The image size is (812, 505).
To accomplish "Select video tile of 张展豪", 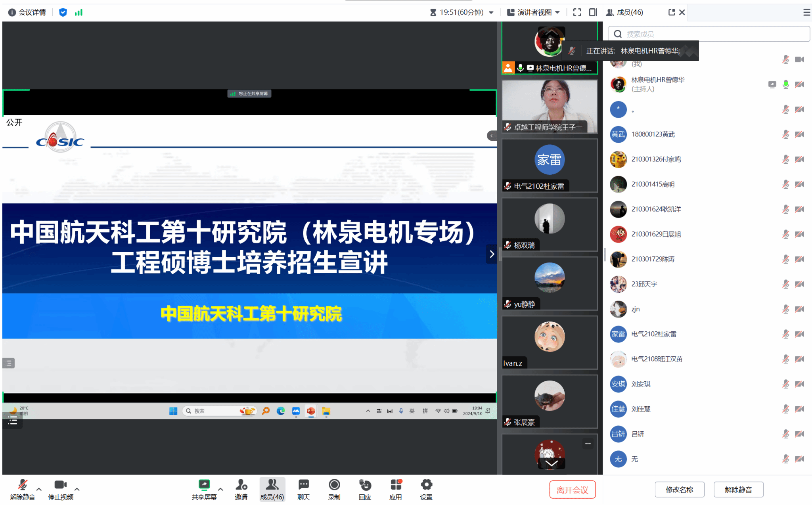I will pyautogui.click(x=550, y=402).
